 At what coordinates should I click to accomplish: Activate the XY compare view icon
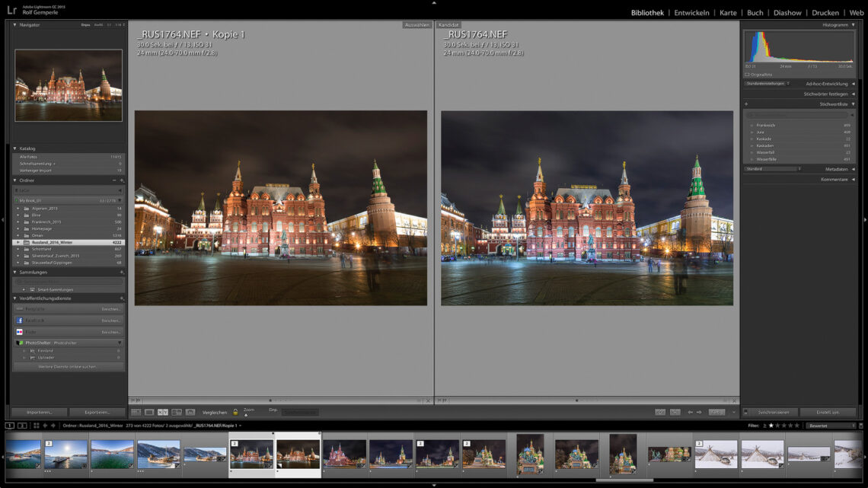pos(163,412)
